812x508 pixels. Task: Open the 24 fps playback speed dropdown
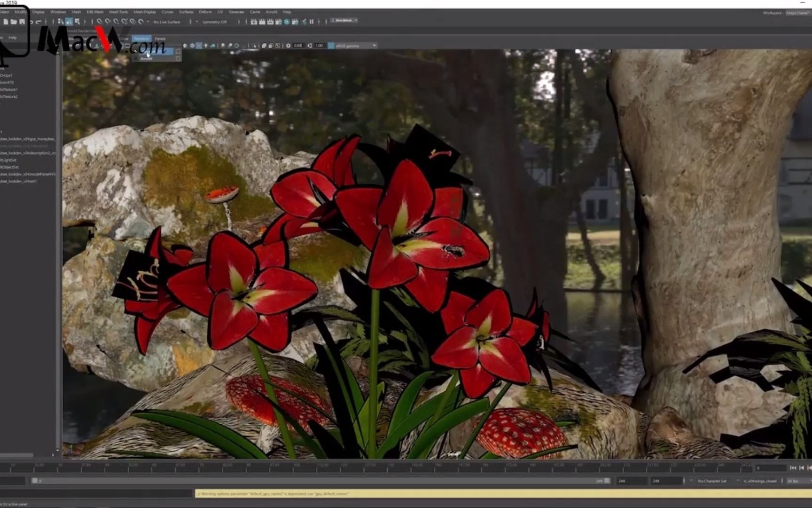point(794,481)
